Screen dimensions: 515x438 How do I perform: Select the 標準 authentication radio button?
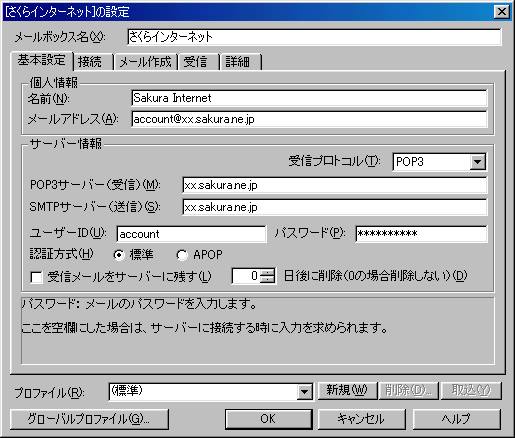(x=118, y=255)
